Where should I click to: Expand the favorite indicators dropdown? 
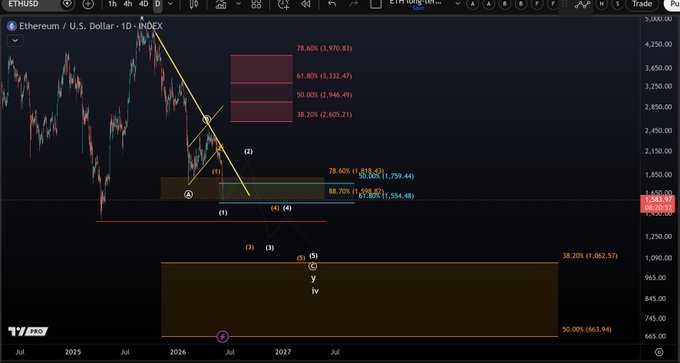(x=239, y=4)
